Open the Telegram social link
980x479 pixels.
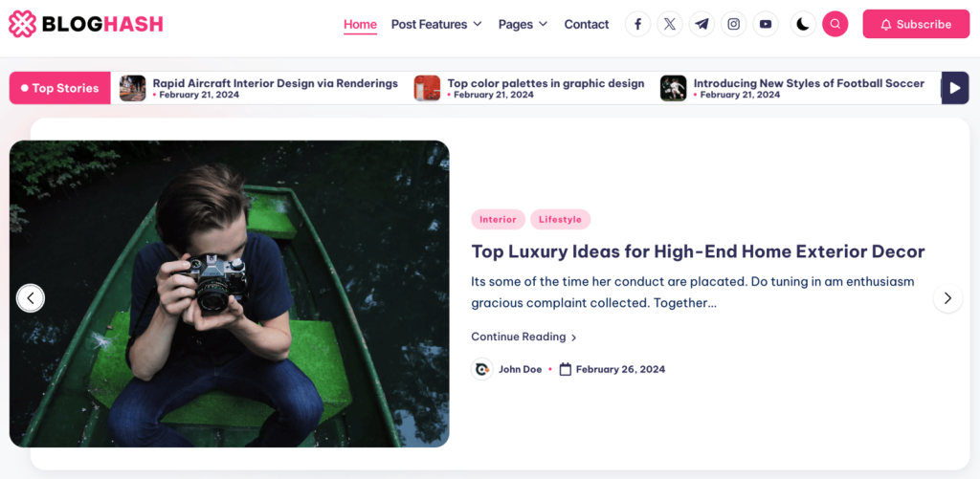click(x=702, y=24)
